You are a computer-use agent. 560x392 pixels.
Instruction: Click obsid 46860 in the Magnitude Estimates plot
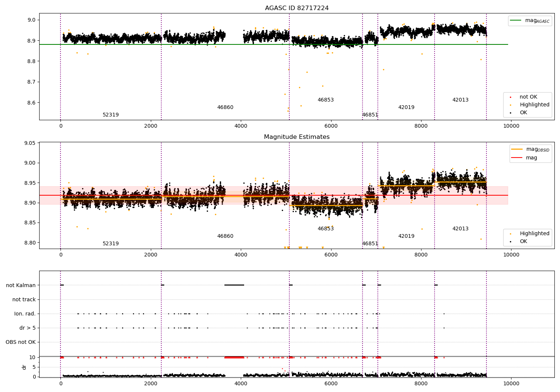[x=225, y=236]
